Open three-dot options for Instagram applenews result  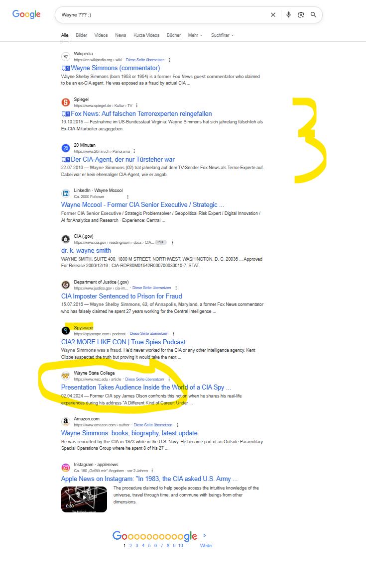152,471
